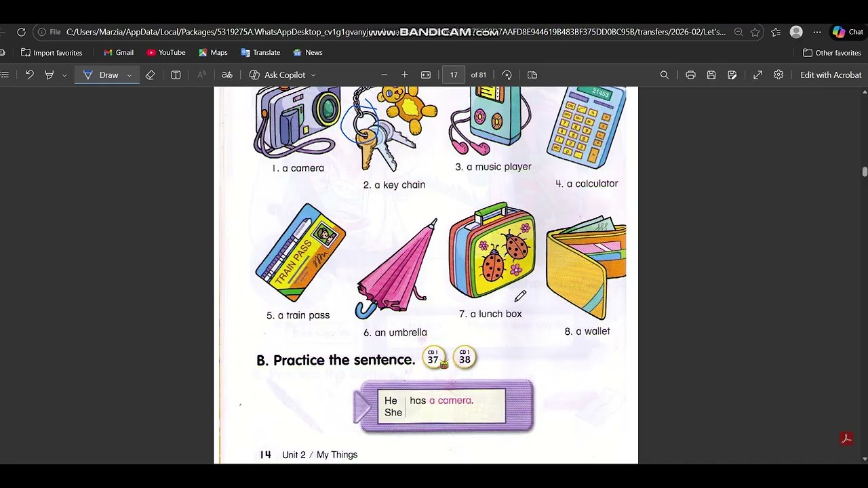Switch the Page view layout
This screenshot has width=868, height=488.
(532, 75)
